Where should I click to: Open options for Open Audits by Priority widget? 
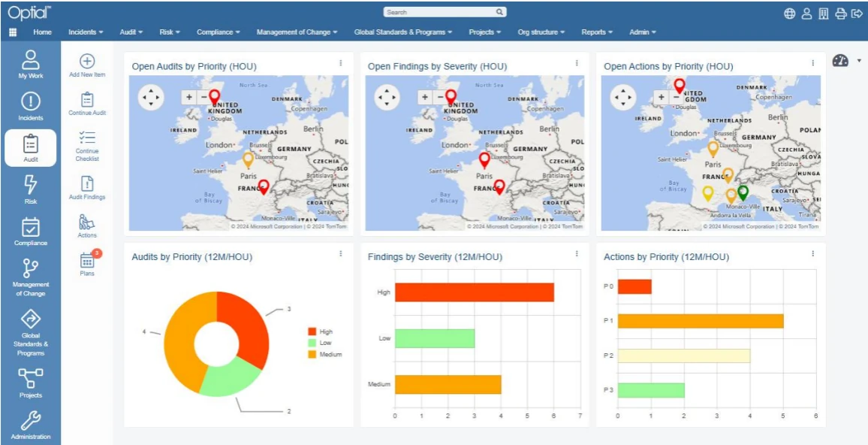click(340, 63)
